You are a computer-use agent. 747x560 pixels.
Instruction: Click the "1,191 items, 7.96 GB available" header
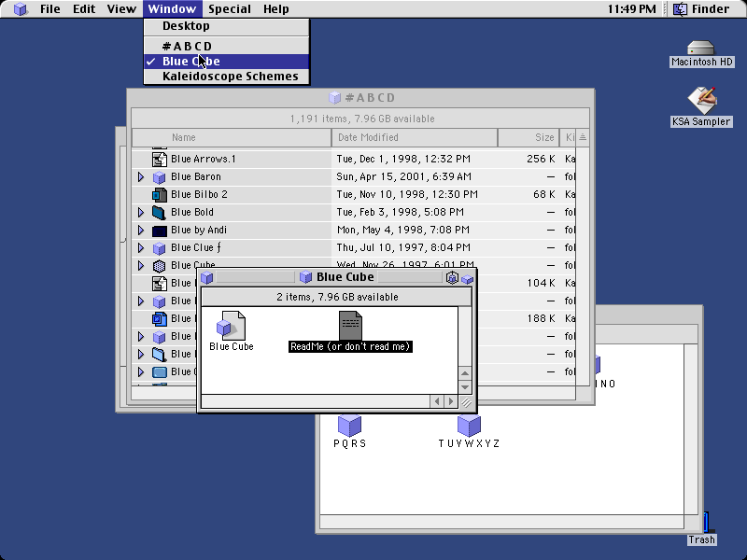coord(362,119)
